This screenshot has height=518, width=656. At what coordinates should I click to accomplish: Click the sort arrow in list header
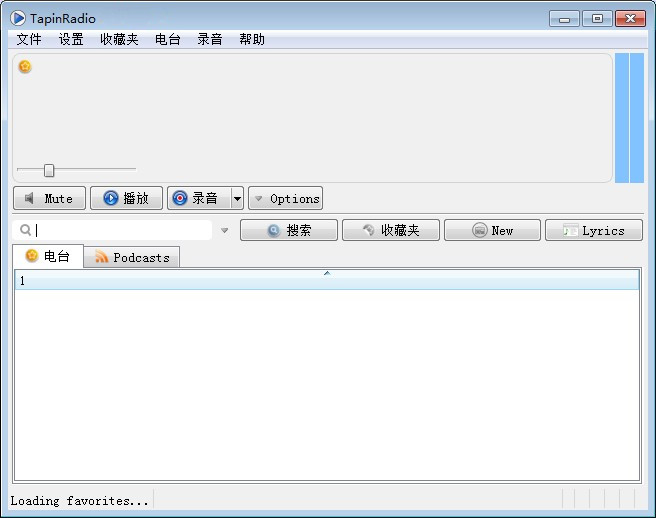tap(327, 273)
